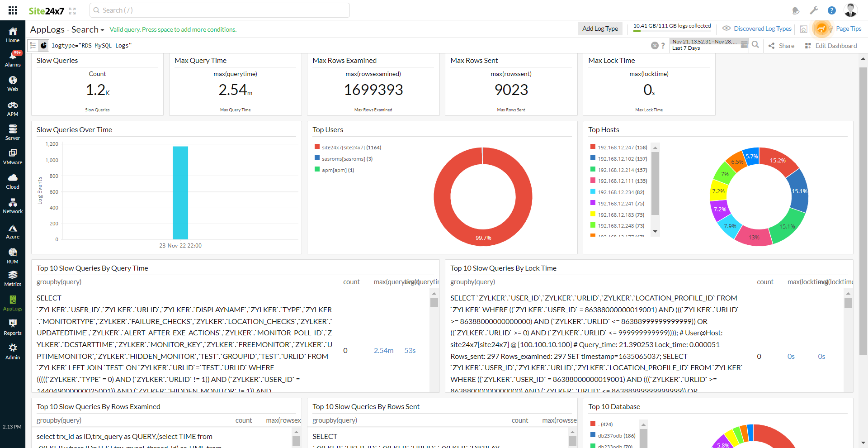Click the Reports icon in the sidebar

(x=12, y=327)
